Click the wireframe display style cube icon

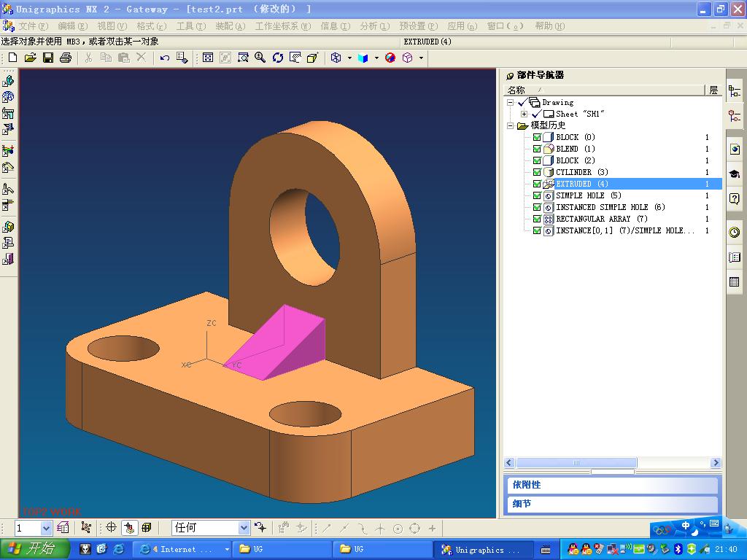point(336,58)
